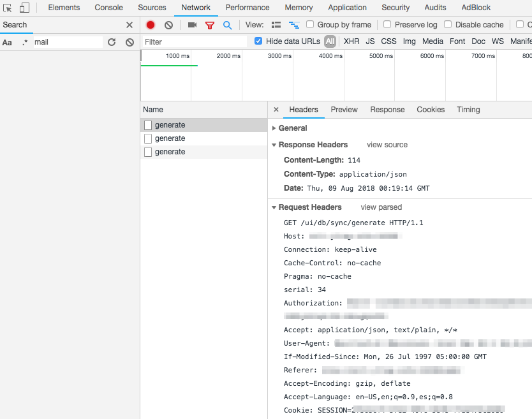Refresh the search results
Viewport: 532px width, 419px height.
[x=112, y=42]
